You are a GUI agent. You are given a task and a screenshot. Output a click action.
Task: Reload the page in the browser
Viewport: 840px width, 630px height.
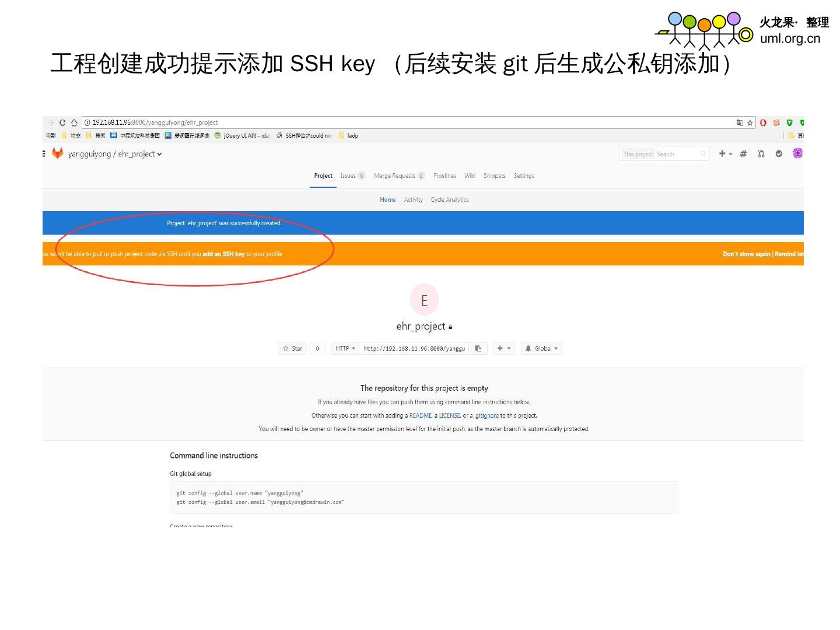pyautogui.click(x=62, y=123)
